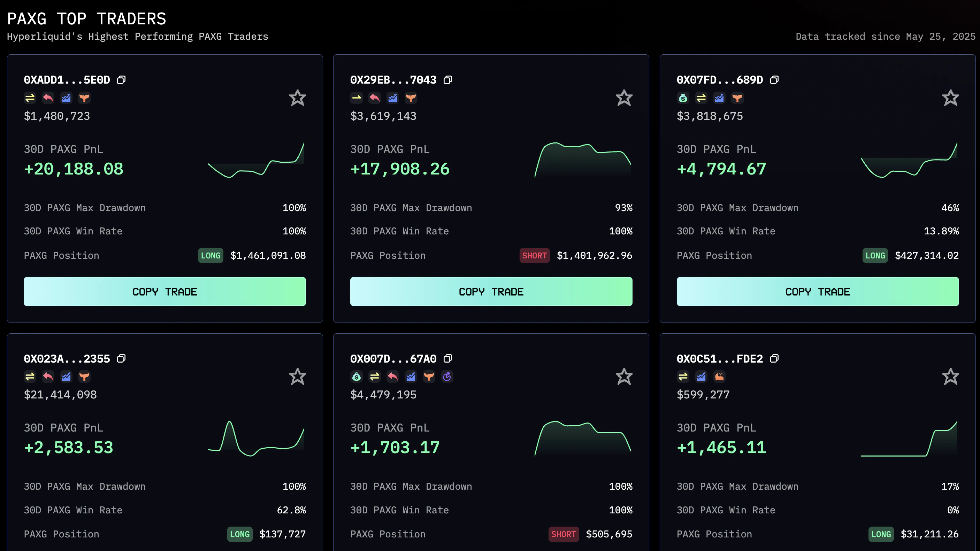980x551 pixels.
Task: Open the blue chart icon on 0X29EB...7043 card
Action: coord(393,98)
